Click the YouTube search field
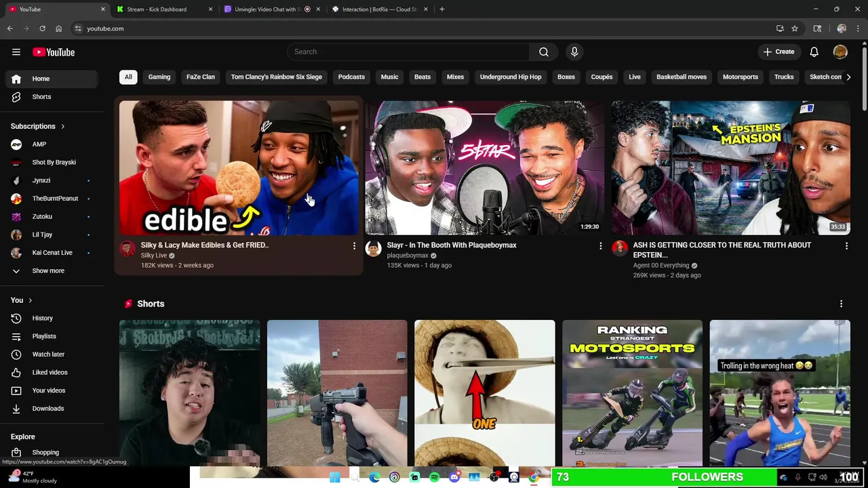 click(408, 52)
